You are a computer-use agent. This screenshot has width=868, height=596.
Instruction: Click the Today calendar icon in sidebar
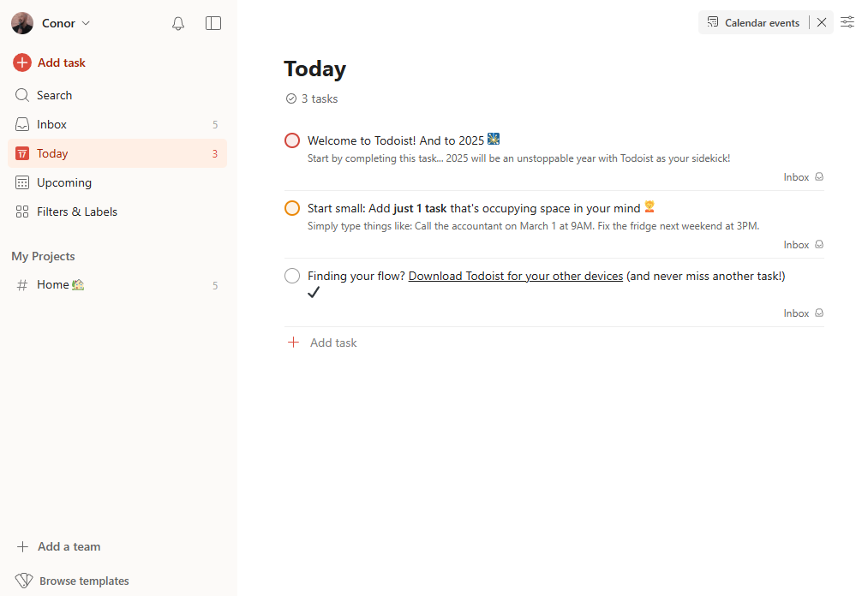[22, 153]
